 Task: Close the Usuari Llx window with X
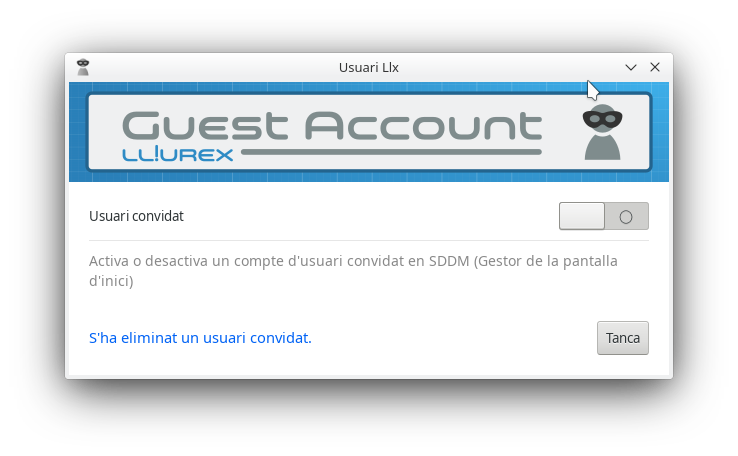coord(655,67)
